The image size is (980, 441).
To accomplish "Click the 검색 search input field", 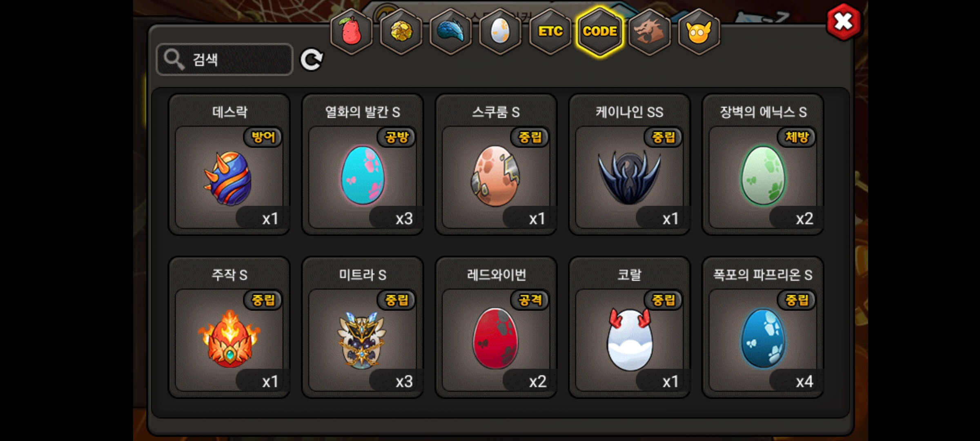I will 225,60.
